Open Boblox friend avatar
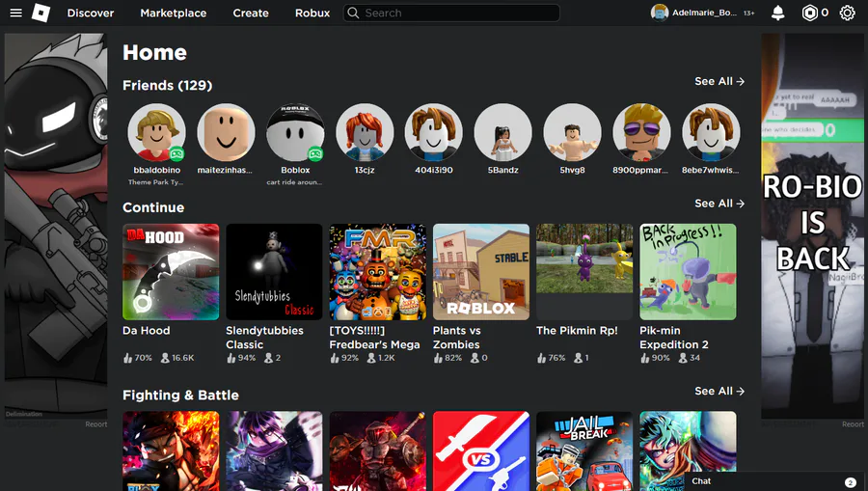868x491 pixels. (x=295, y=132)
